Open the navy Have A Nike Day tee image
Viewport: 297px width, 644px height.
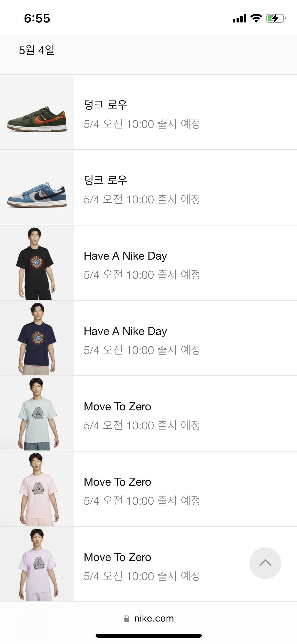(x=37, y=338)
